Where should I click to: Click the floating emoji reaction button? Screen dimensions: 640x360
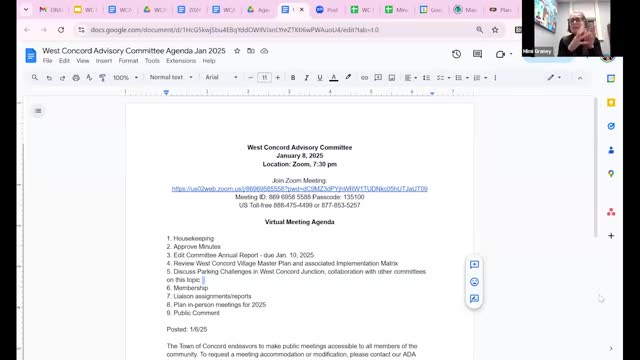[474, 282]
